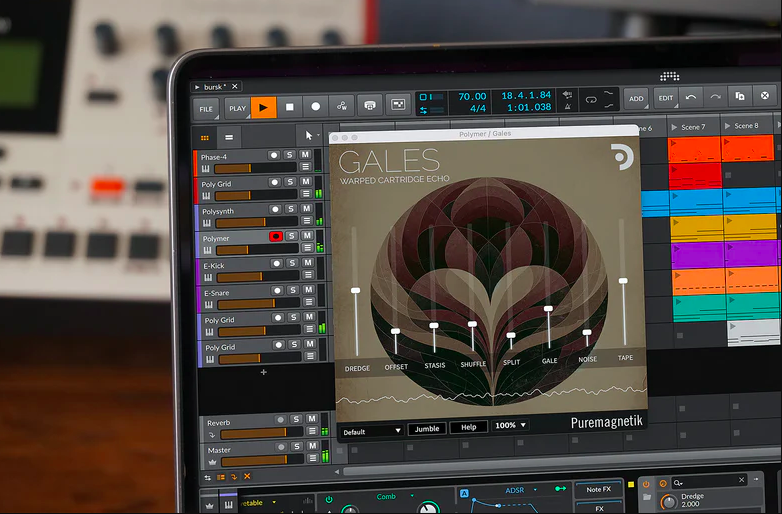Click the global record button

[x=316, y=106]
